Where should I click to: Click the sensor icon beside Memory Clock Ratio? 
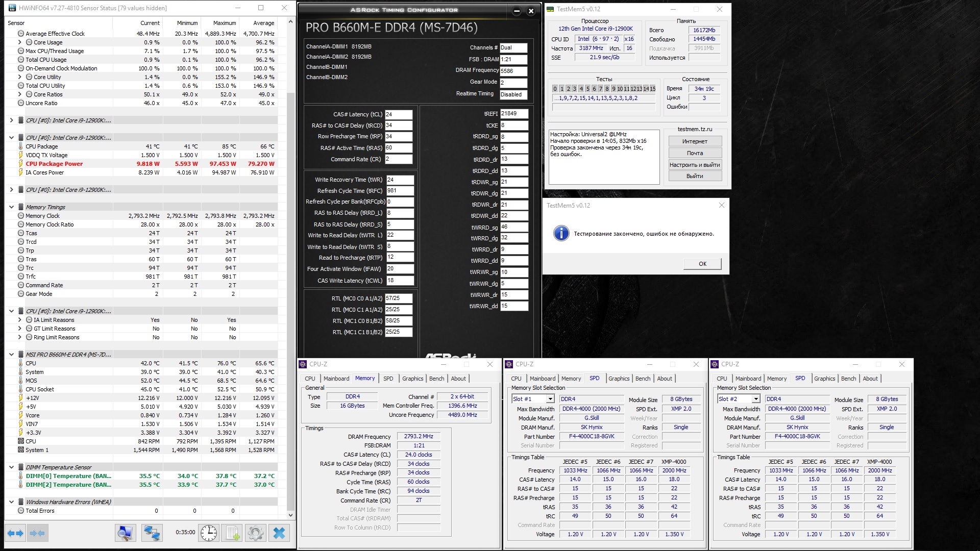coord(21,224)
